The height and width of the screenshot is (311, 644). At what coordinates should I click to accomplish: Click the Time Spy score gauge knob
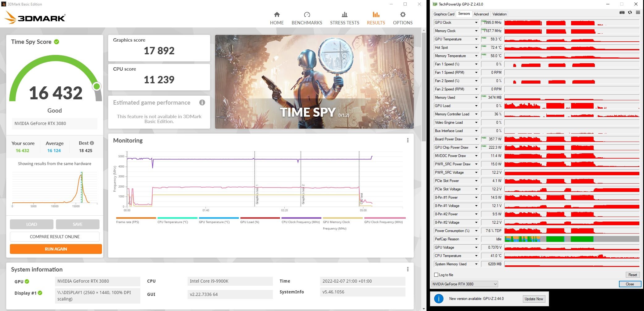pos(97,86)
